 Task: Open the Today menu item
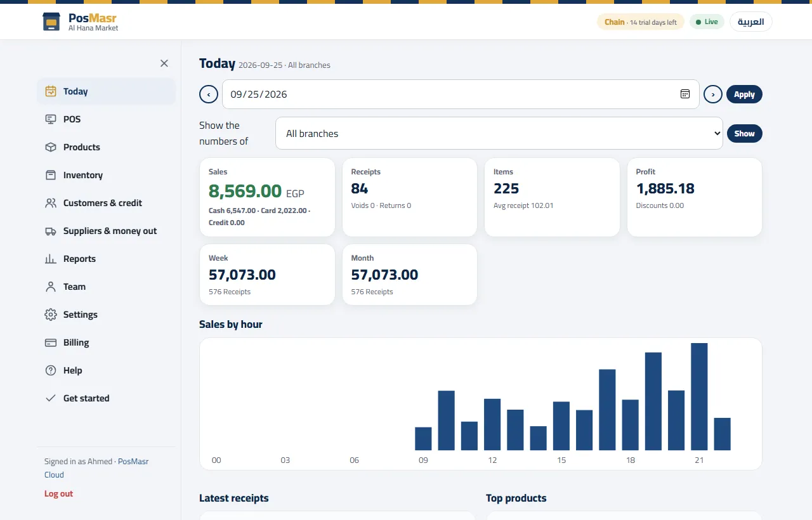point(106,91)
